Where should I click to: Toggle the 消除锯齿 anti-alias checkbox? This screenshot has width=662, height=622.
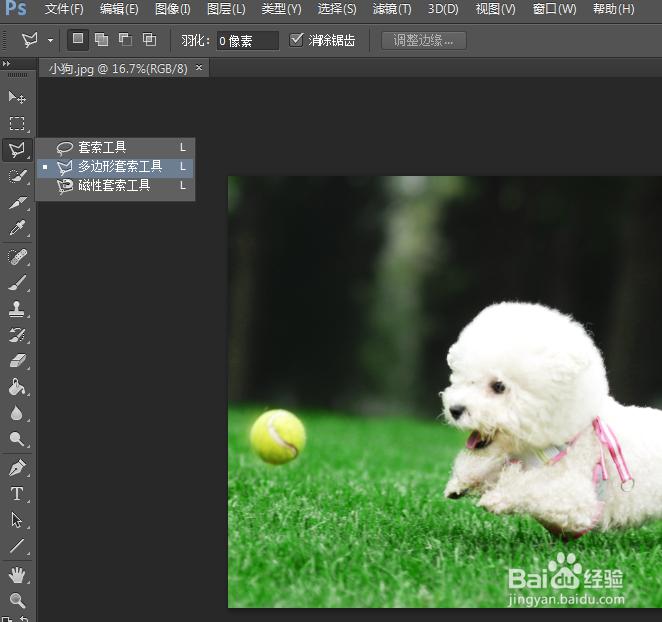pyautogui.click(x=296, y=40)
